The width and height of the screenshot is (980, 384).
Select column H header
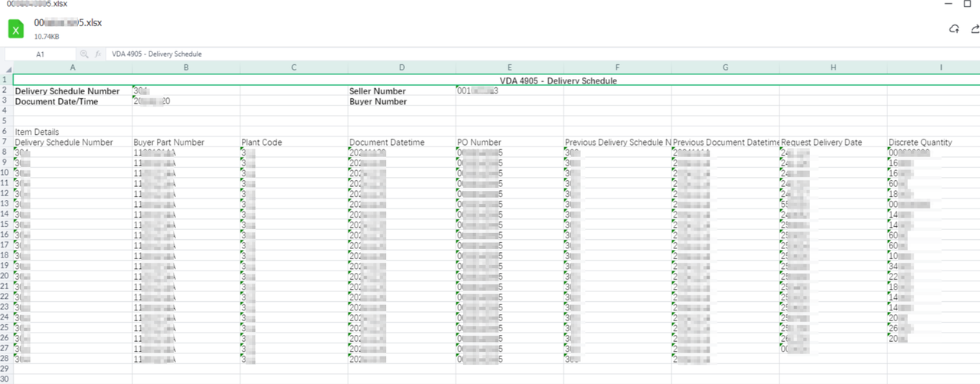[x=833, y=68]
